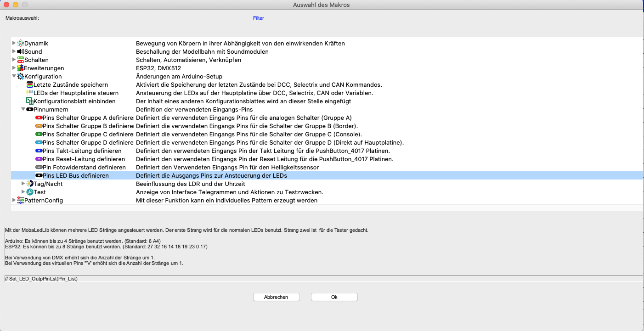Click the Test magnifier icon
Image resolution: width=644 pixels, height=331 pixels.
tap(30, 192)
